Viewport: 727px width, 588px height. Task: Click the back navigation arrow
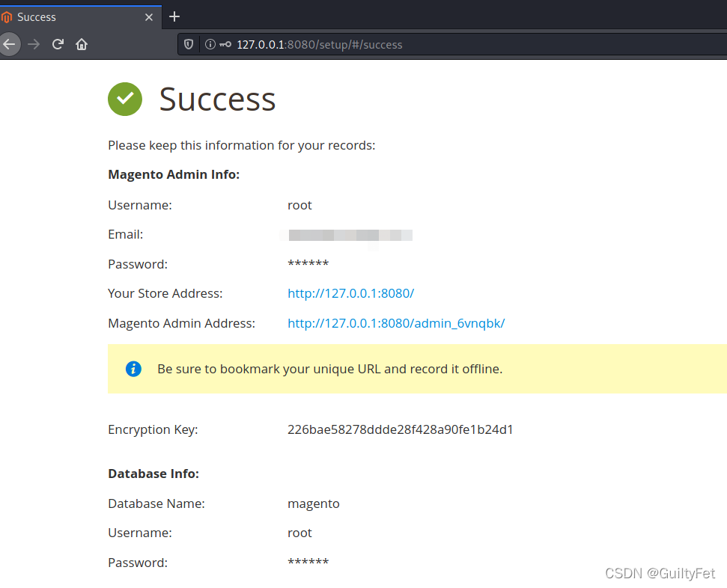(x=10, y=44)
